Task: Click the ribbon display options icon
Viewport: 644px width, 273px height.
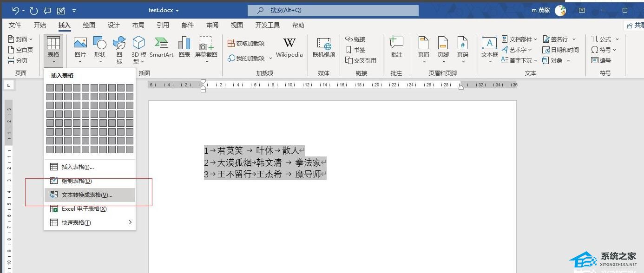Action: click(582, 10)
